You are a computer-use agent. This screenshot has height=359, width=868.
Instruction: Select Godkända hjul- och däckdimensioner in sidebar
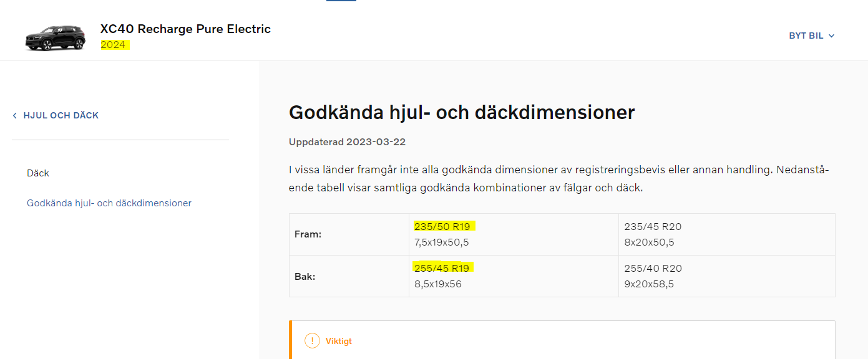click(x=109, y=203)
